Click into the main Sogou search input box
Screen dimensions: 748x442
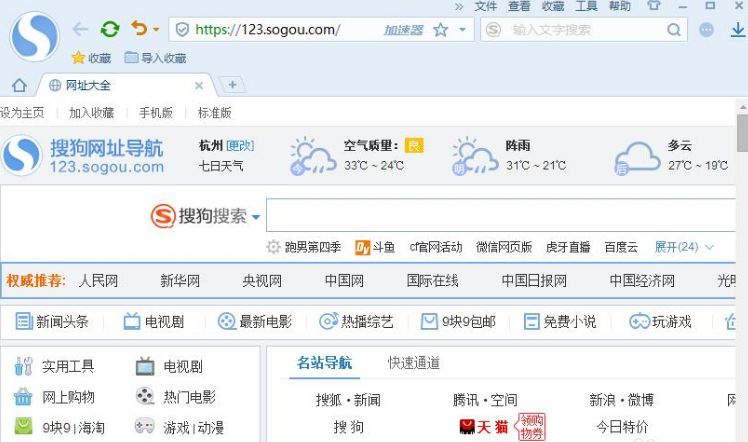[x=501, y=215]
